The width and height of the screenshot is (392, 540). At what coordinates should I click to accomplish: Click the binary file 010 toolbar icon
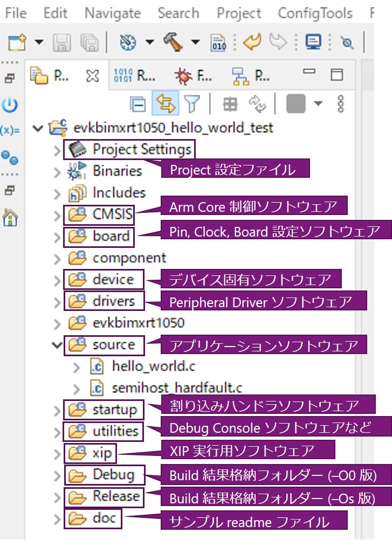click(x=218, y=43)
